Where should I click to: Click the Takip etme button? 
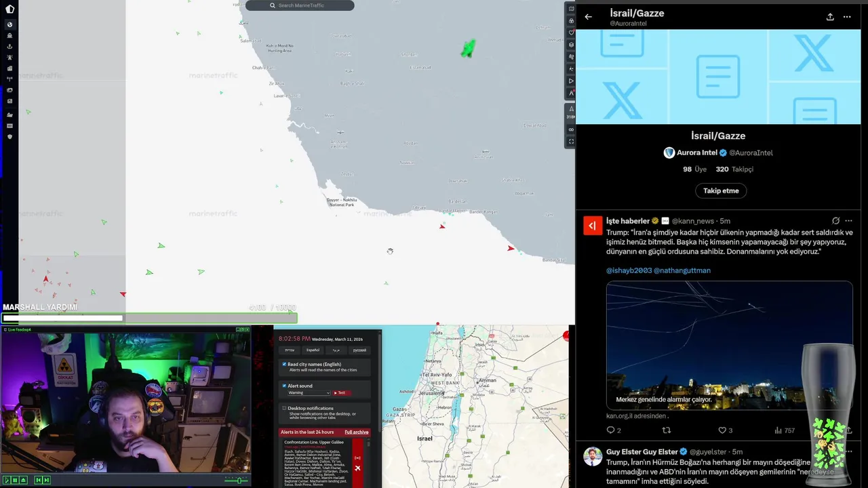(721, 191)
